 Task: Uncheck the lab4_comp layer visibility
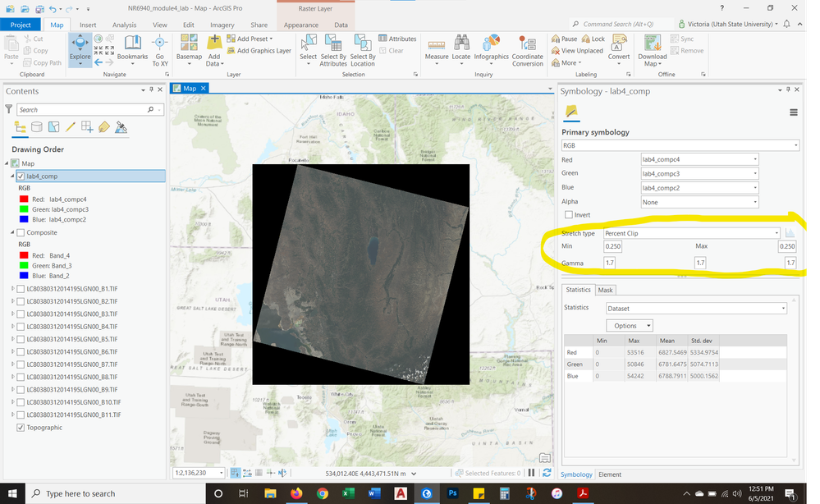coord(21,176)
